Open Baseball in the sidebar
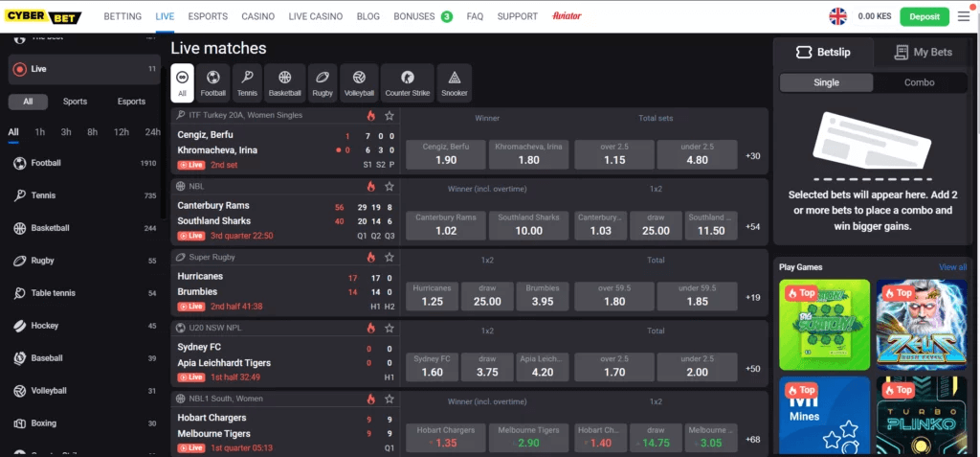This screenshot has height=457, width=980. coord(84,358)
